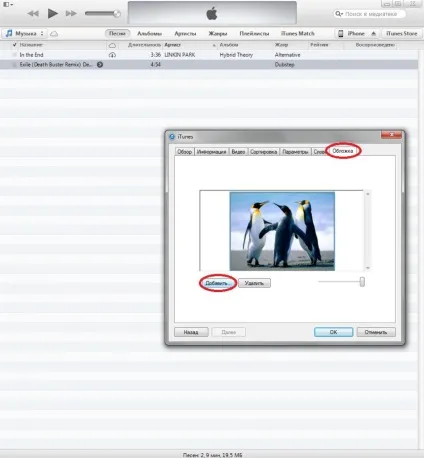Click the '3:36' duration value

pos(155,55)
